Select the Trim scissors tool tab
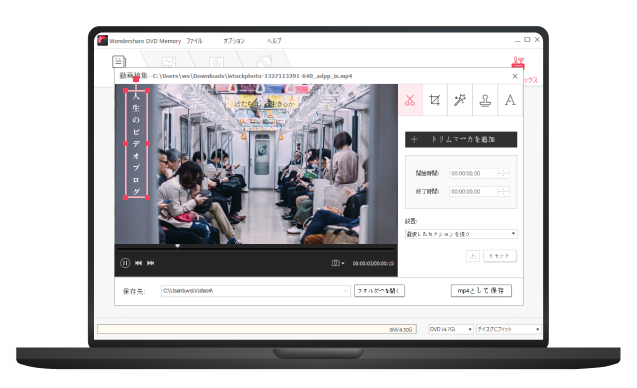This screenshot has height=388, width=637. point(410,100)
